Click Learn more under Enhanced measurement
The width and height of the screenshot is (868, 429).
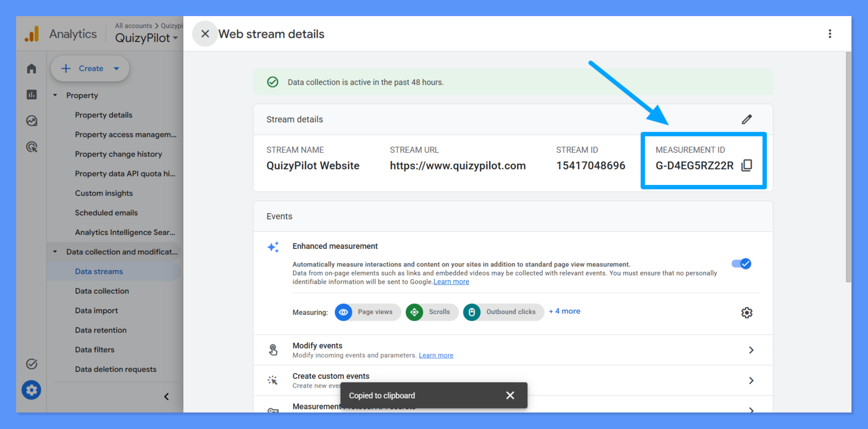coord(451,282)
